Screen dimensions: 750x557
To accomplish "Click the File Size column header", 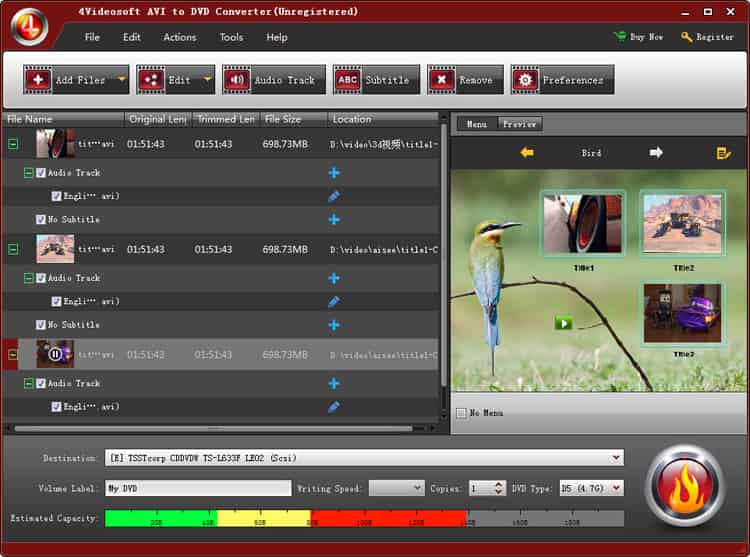I will (294, 119).
